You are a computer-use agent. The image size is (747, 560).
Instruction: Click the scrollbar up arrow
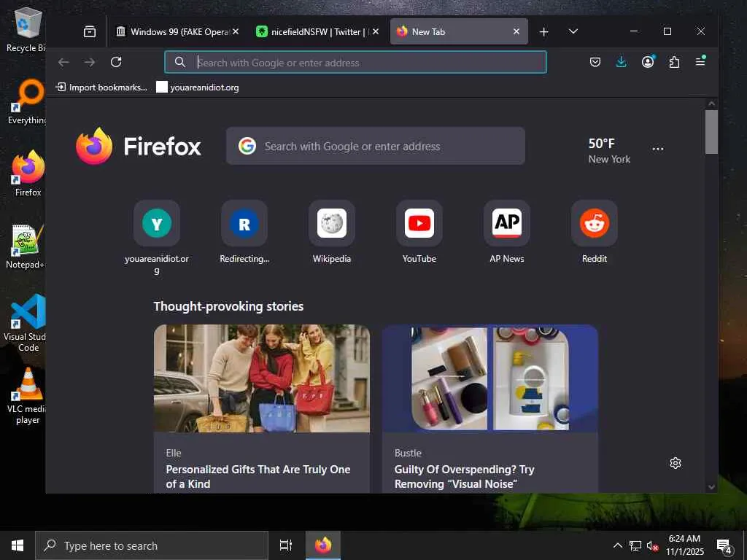pyautogui.click(x=711, y=104)
